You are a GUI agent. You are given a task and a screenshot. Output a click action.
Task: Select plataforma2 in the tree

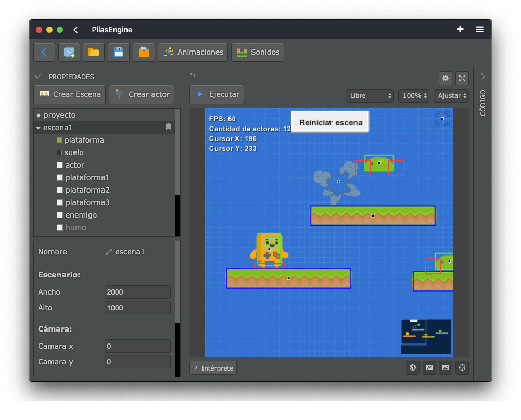tap(87, 190)
